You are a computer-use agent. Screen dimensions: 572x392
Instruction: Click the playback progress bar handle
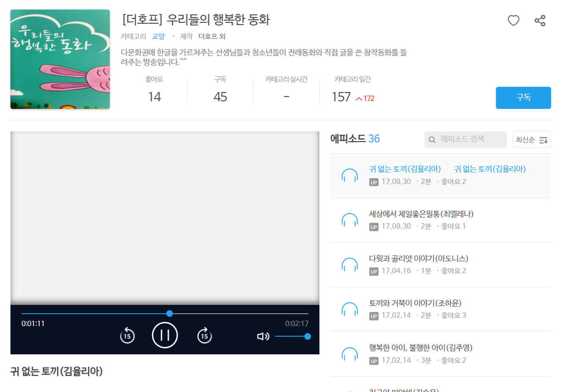tap(169, 314)
